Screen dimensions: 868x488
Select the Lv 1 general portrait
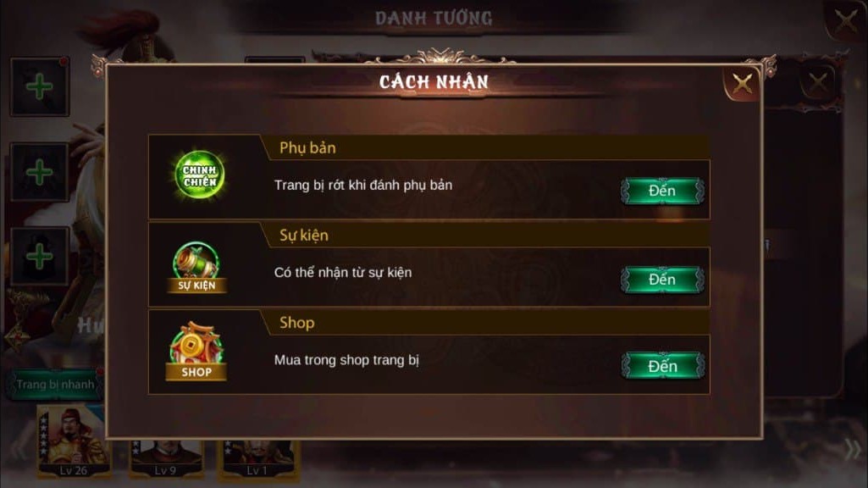(258, 458)
